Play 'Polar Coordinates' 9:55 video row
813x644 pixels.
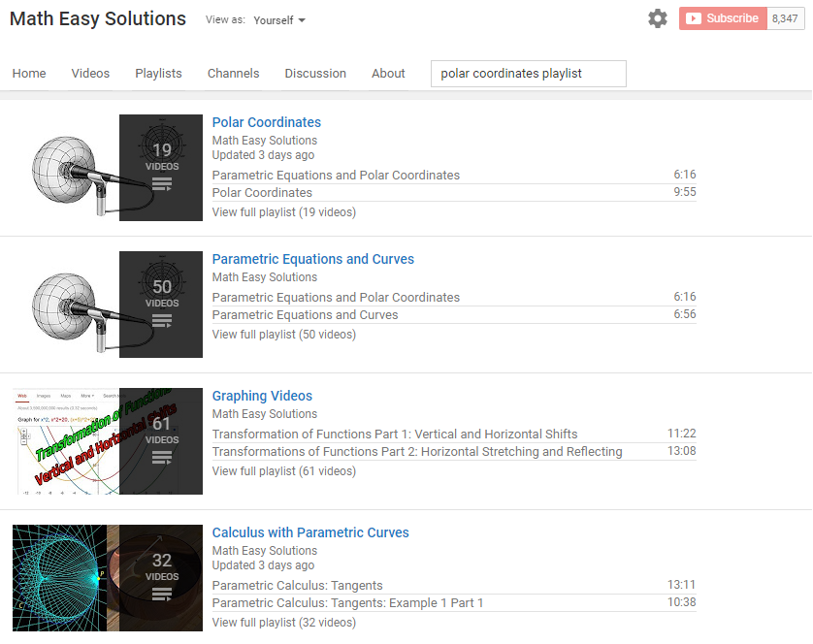click(x=454, y=193)
